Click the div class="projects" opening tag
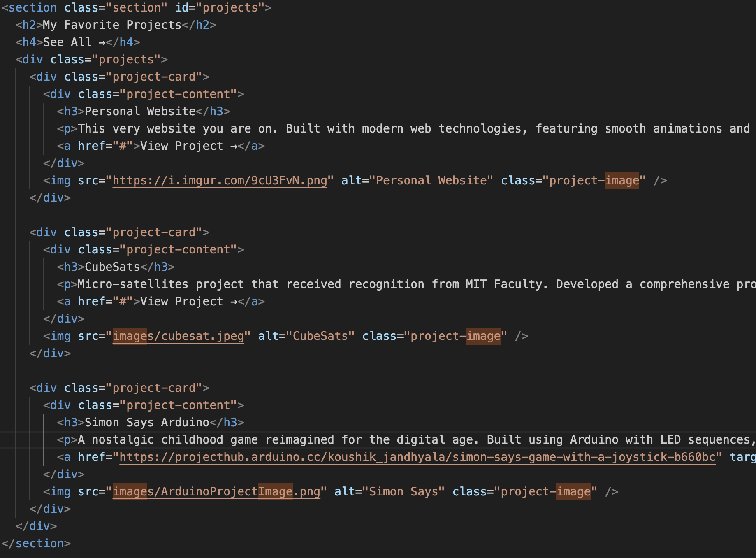 coord(92,60)
